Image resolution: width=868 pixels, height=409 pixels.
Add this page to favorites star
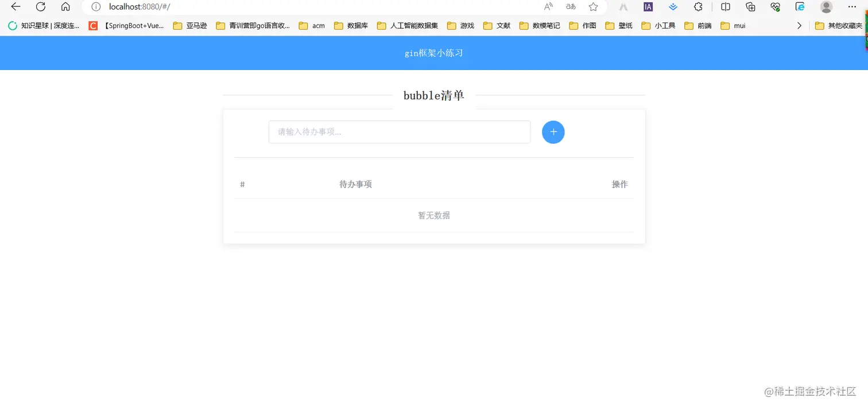[x=593, y=7]
